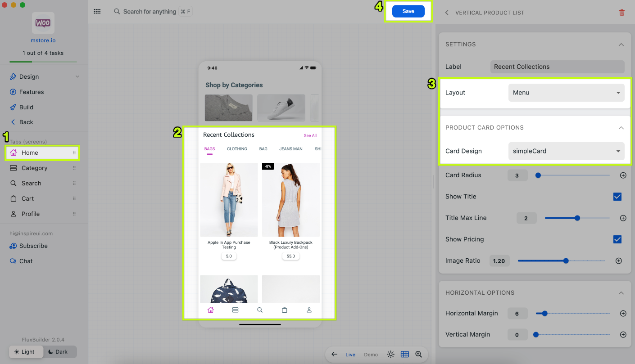This screenshot has width=635, height=364.
Task: Adjust the Image Ratio slider handle
Action: pos(566,261)
